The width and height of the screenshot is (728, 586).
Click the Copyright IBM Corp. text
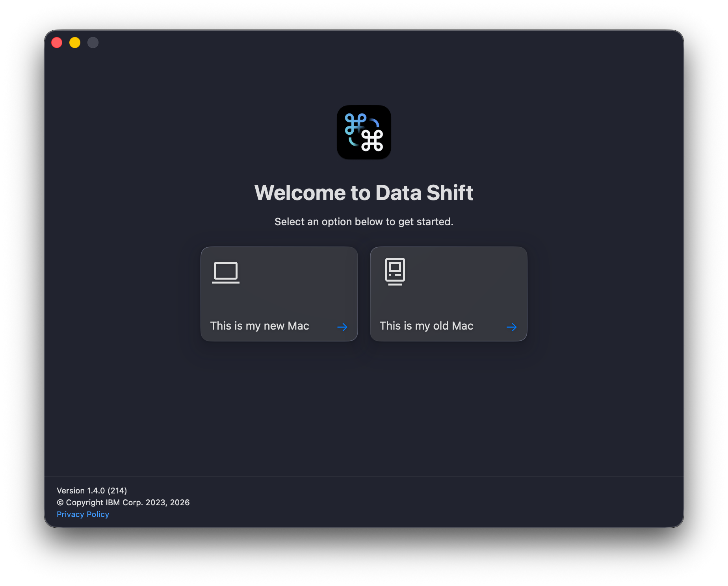click(x=123, y=503)
